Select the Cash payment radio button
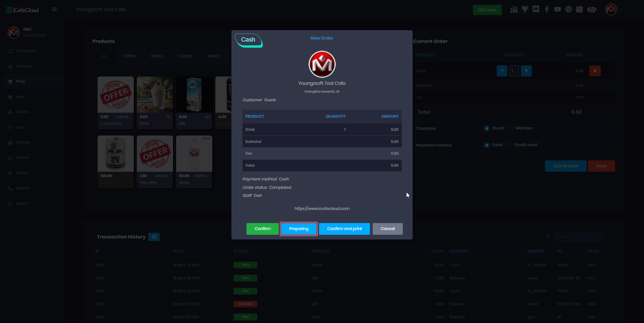The image size is (644, 323). point(487,145)
